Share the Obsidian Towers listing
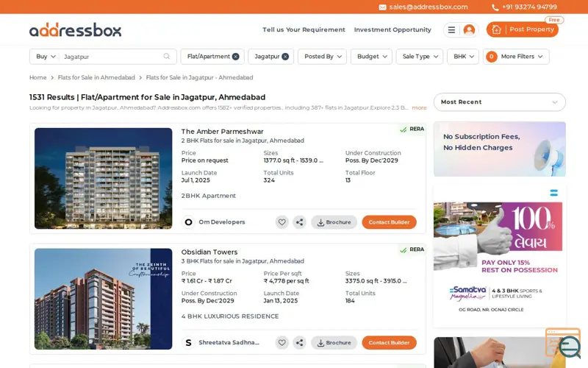Screen dimensions: 588x368 pos(299,342)
